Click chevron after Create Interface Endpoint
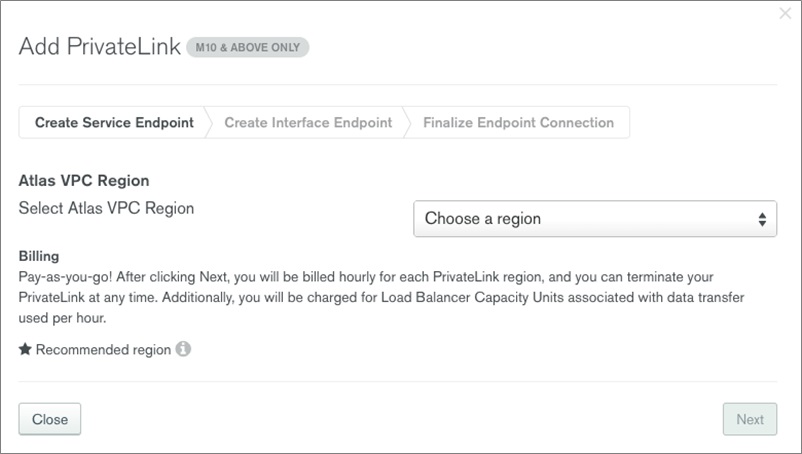 click(x=407, y=123)
